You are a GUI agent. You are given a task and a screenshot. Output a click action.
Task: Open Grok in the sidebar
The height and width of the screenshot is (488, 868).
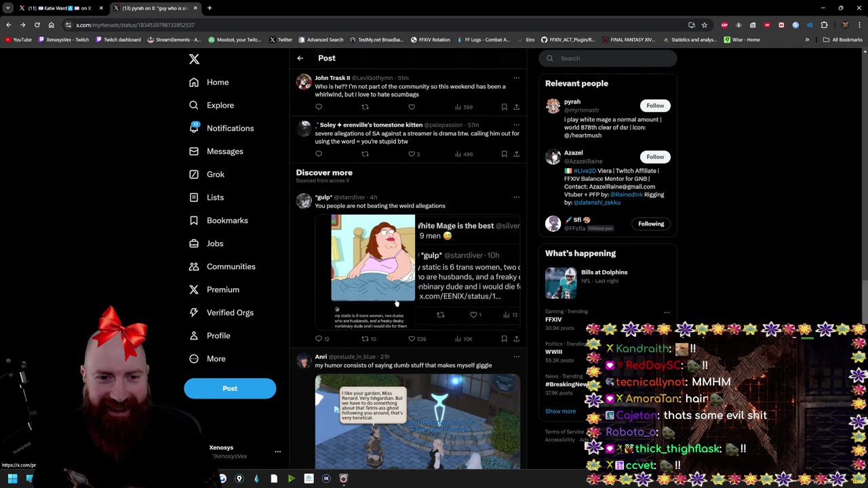tap(206, 174)
